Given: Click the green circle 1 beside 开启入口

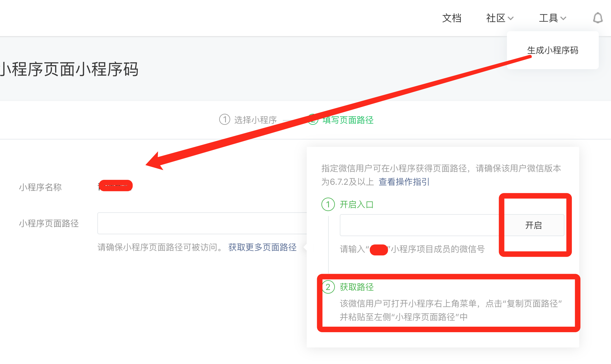Looking at the screenshot, I should coord(328,204).
